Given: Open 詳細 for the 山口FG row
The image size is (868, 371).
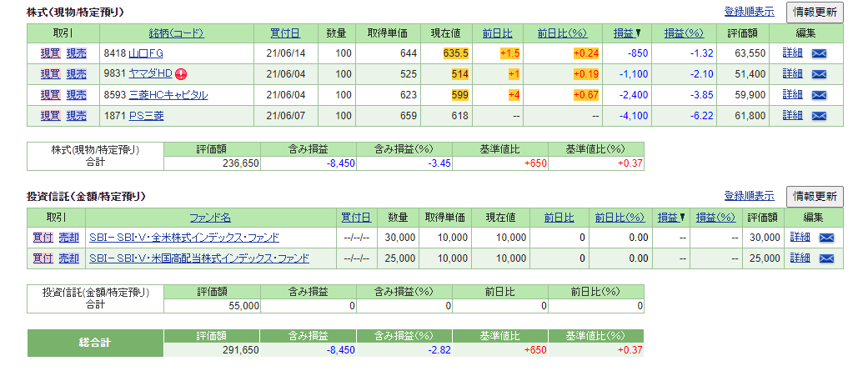Looking at the screenshot, I should (x=792, y=53).
